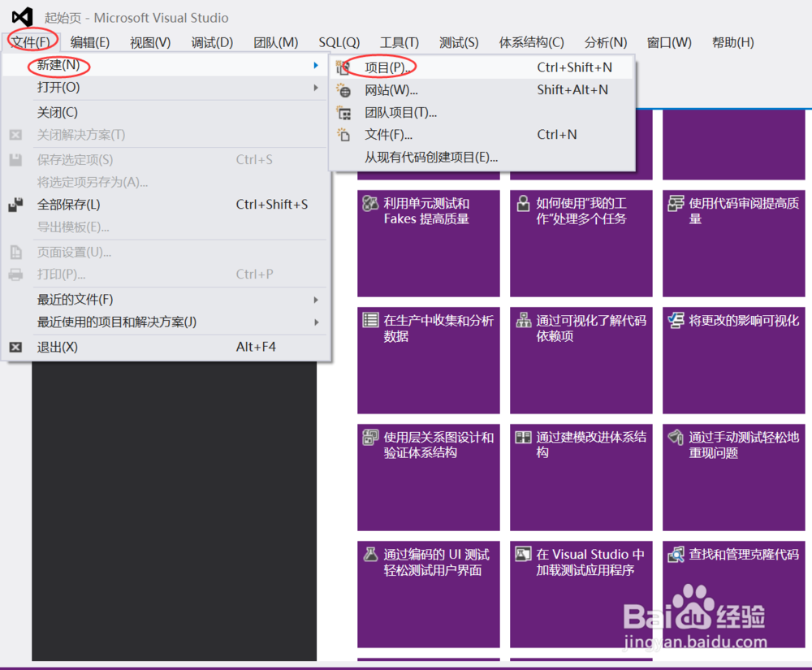This screenshot has height=670, width=812.
Task: Select 团队项目(T)... menu entry
Action: (x=482, y=112)
